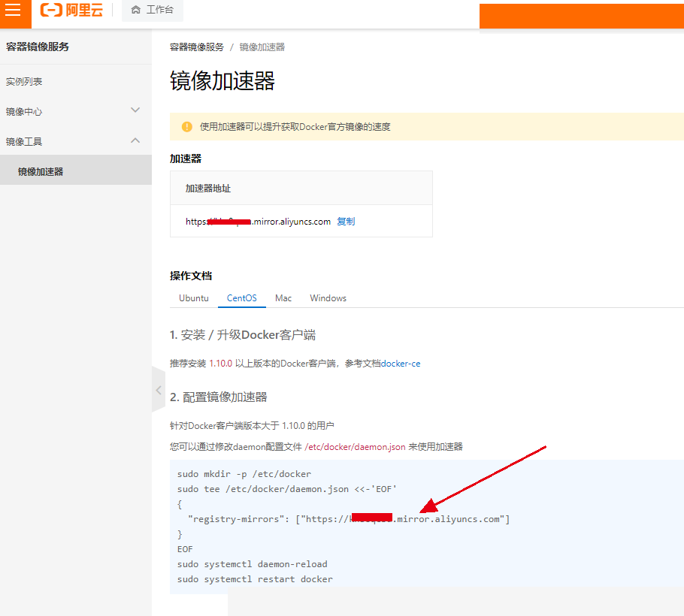Viewport: 684px width, 616px height.
Task: Switch to the Ubuntu tab
Action: [x=194, y=298]
